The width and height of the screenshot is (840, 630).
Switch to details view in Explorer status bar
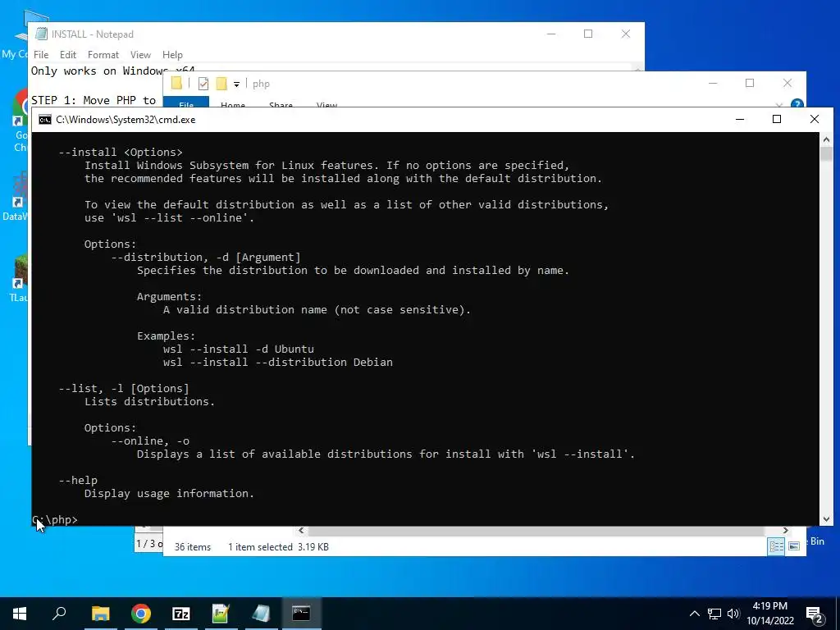[x=776, y=546]
